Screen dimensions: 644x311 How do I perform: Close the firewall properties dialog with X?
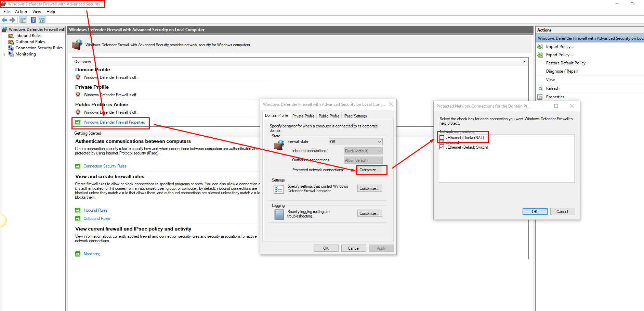(391, 104)
